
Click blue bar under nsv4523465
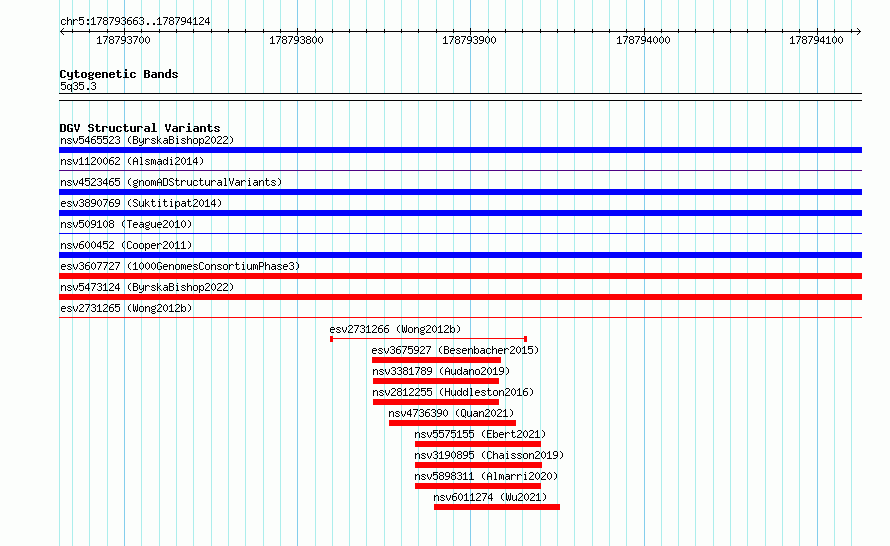(460, 192)
